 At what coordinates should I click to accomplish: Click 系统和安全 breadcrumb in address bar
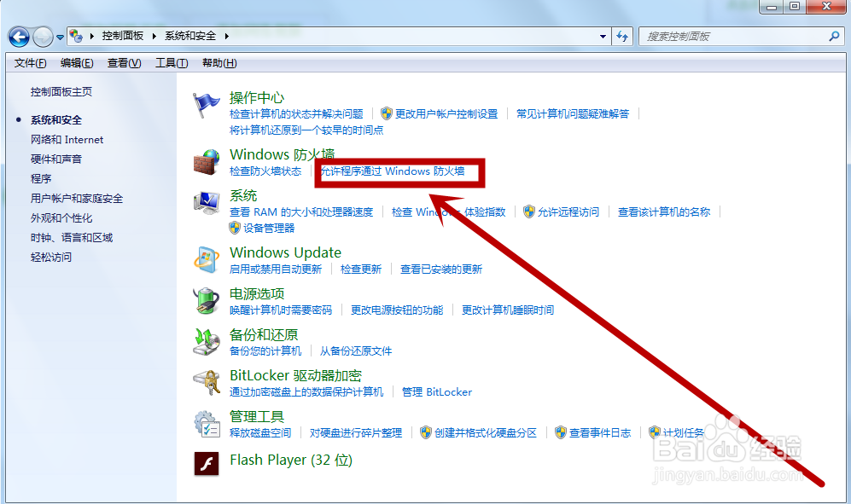pos(190,36)
